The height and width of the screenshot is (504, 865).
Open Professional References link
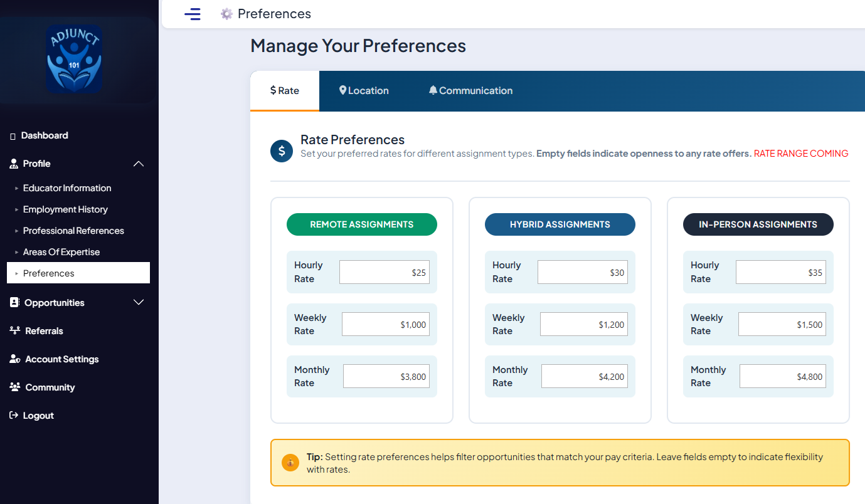click(73, 231)
